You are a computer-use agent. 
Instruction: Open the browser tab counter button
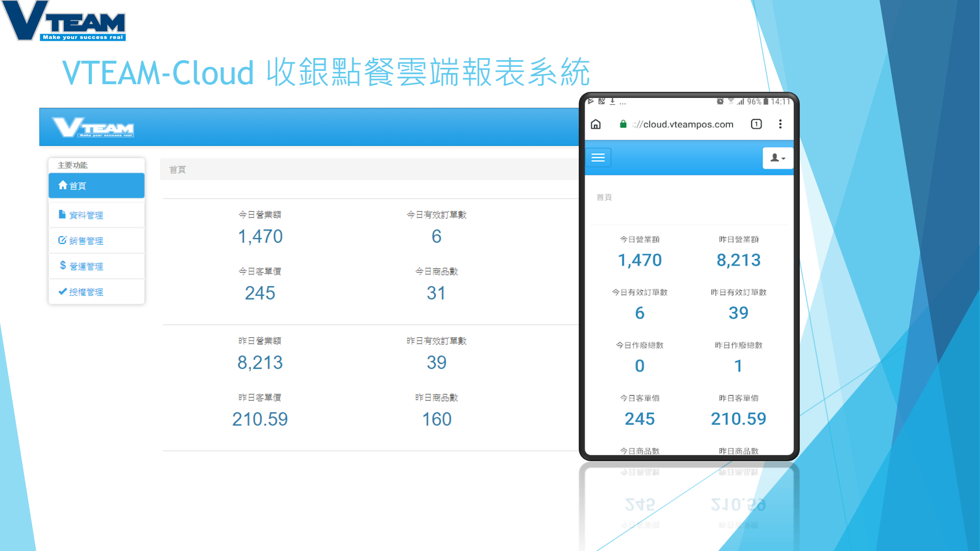coord(756,124)
